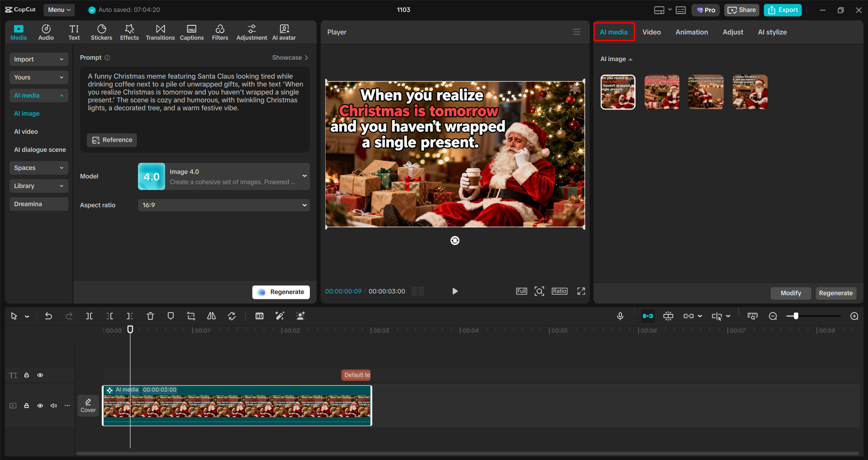
Task: Switch to the Animation tab
Action: click(x=691, y=32)
